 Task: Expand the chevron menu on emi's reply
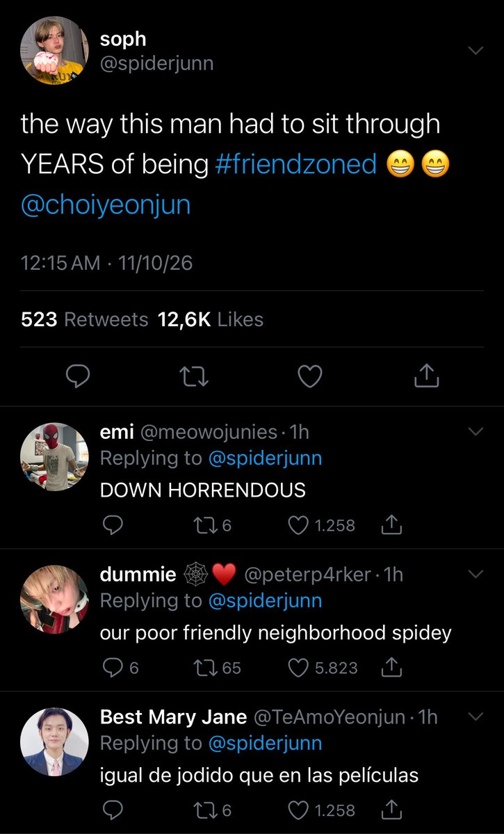click(475, 431)
